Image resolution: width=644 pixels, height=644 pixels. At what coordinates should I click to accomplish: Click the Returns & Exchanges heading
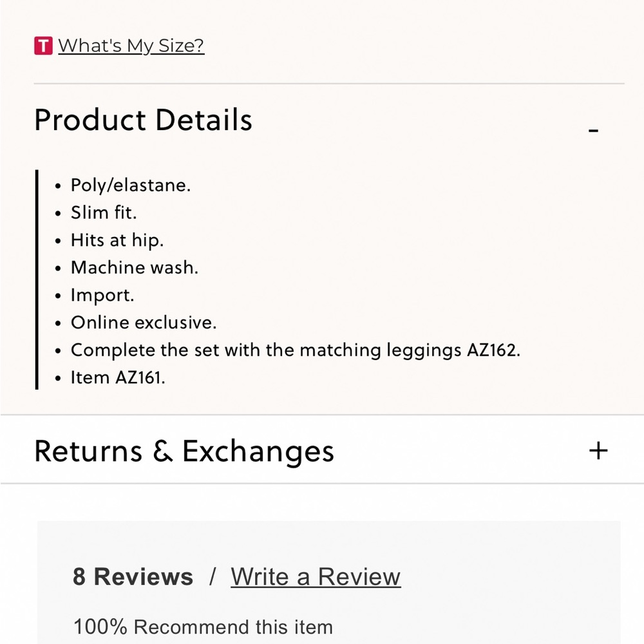184,451
